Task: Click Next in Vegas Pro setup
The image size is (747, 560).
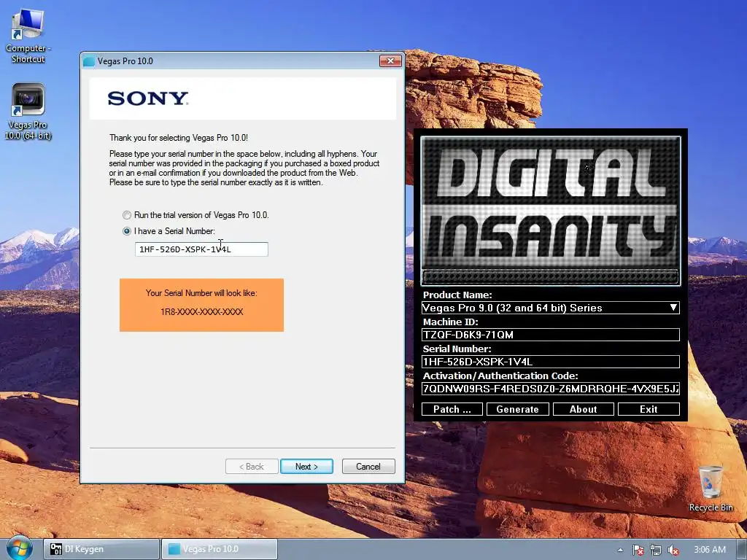Action: pos(307,466)
